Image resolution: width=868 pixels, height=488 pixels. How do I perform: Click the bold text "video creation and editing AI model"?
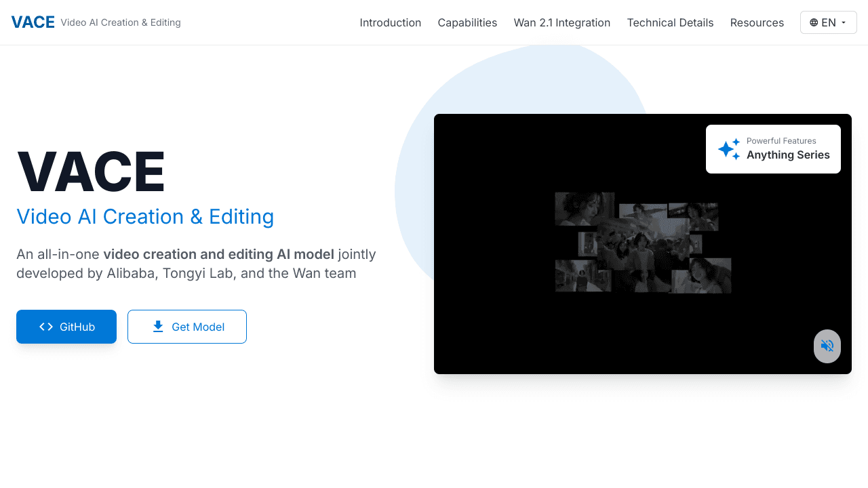point(218,254)
